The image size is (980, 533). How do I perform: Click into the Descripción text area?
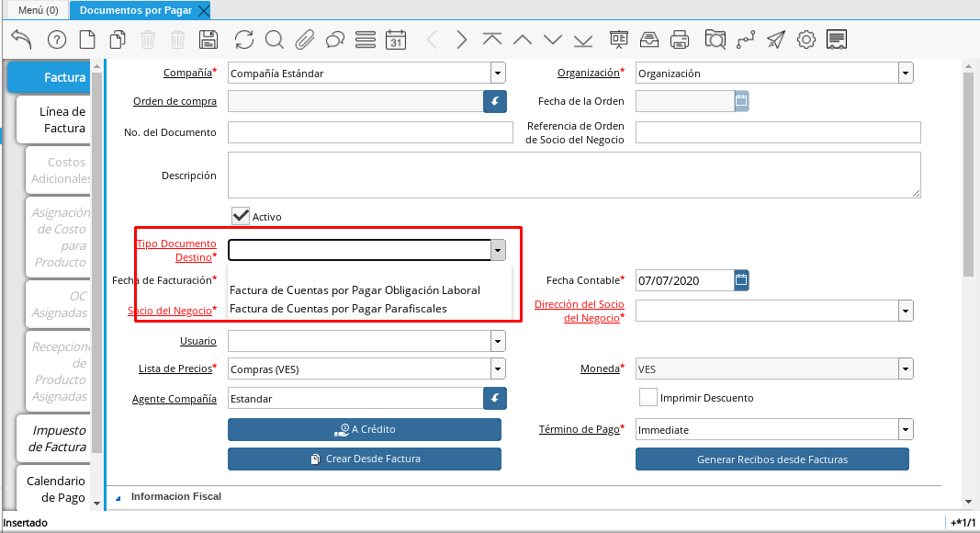(x=574, y=176)
